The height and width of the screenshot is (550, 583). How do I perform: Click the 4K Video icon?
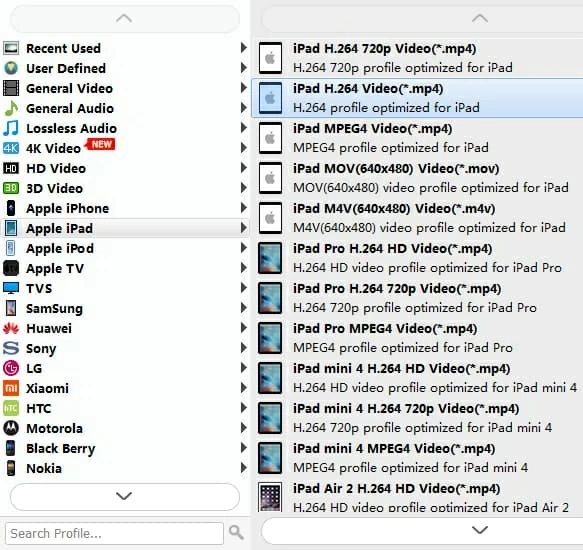pos(11,149)
